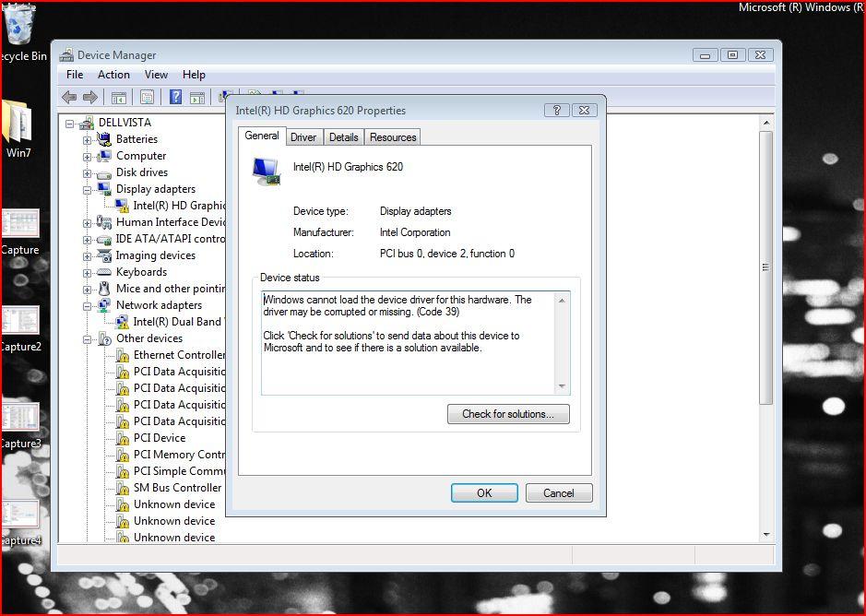Switch to the Driver tab

tap(303, 137)
